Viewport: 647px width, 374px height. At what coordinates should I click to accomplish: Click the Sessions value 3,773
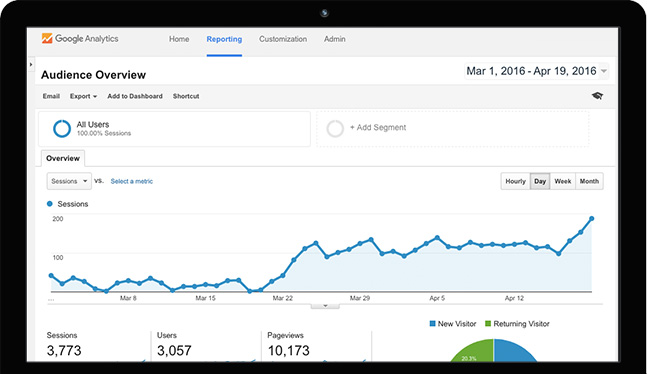pos(64,351)
